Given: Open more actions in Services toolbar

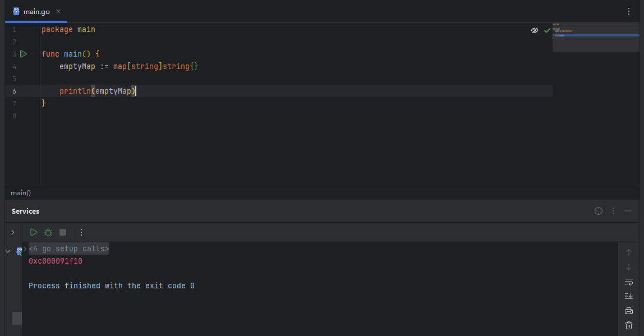Looking at the screenshot, I should (x=81, y=232).
